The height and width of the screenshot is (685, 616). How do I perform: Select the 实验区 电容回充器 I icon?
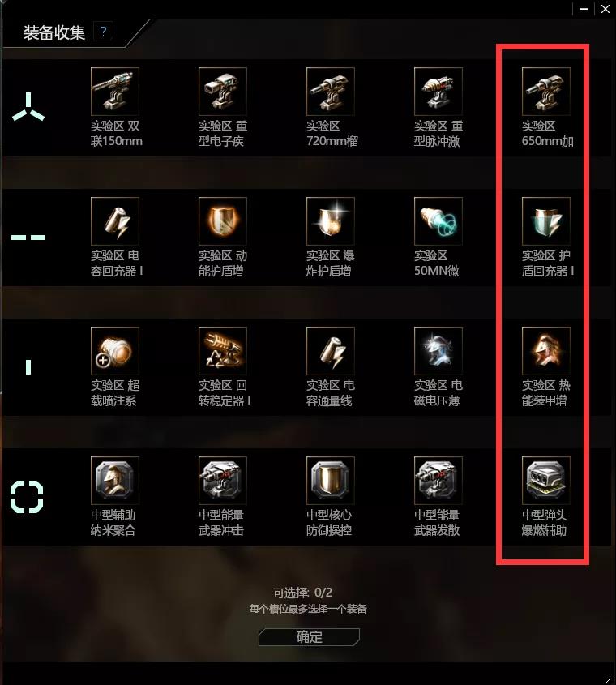[x=115, y=221]
